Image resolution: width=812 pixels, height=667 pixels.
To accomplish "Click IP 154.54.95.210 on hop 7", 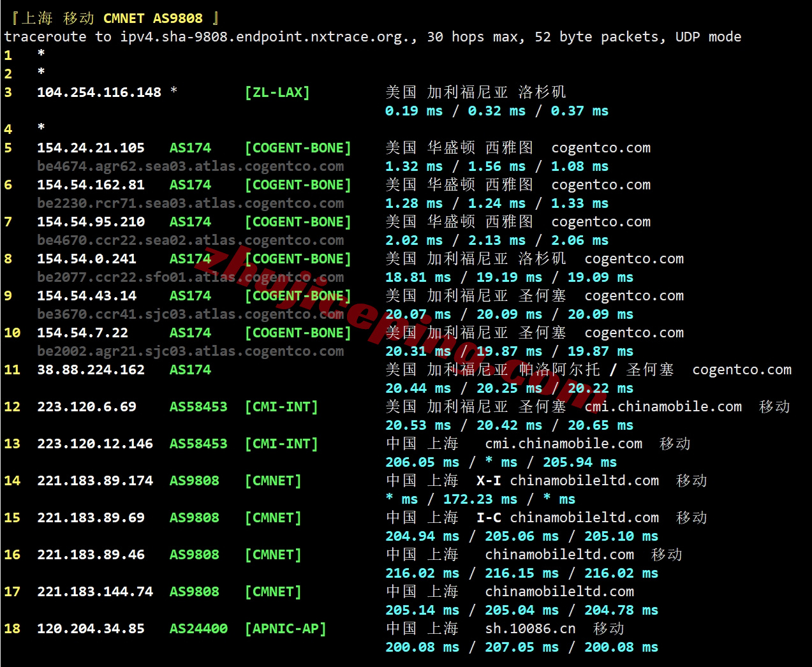I will (91, 222).
